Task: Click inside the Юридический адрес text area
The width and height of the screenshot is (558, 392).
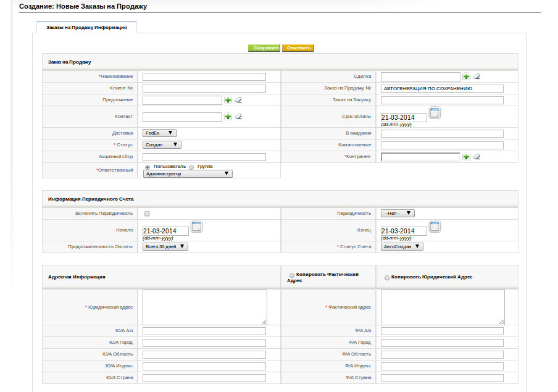Action: pyautogui.click(x=205, y=307)
